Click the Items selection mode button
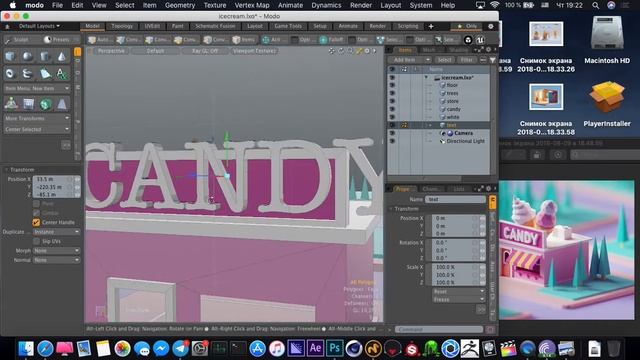This screenshot has height=360, width=640. (x=244, y=40)
